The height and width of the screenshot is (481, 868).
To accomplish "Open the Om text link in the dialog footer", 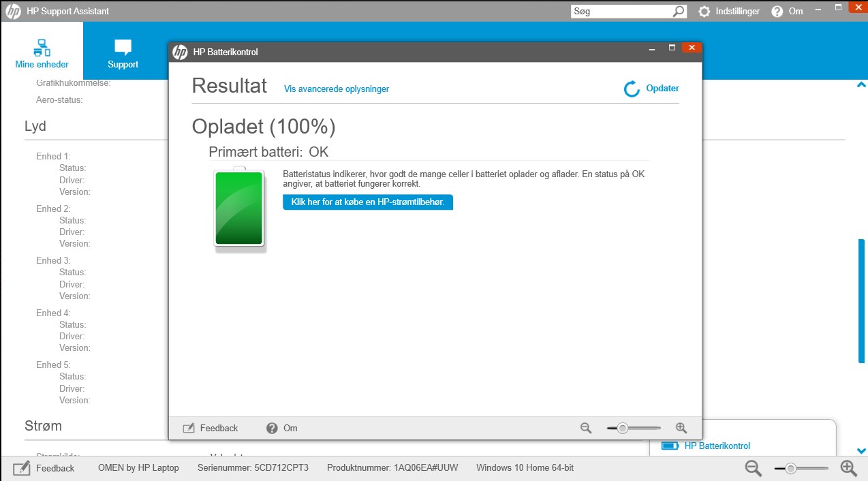I will pyautogui.click(x=290, y=428).
